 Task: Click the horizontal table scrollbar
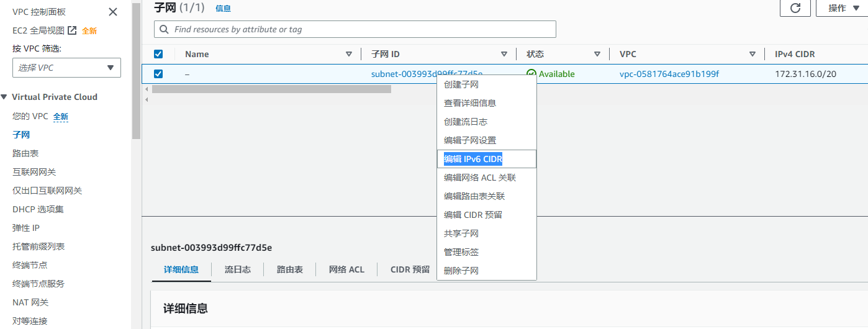[x=271, y=89]
